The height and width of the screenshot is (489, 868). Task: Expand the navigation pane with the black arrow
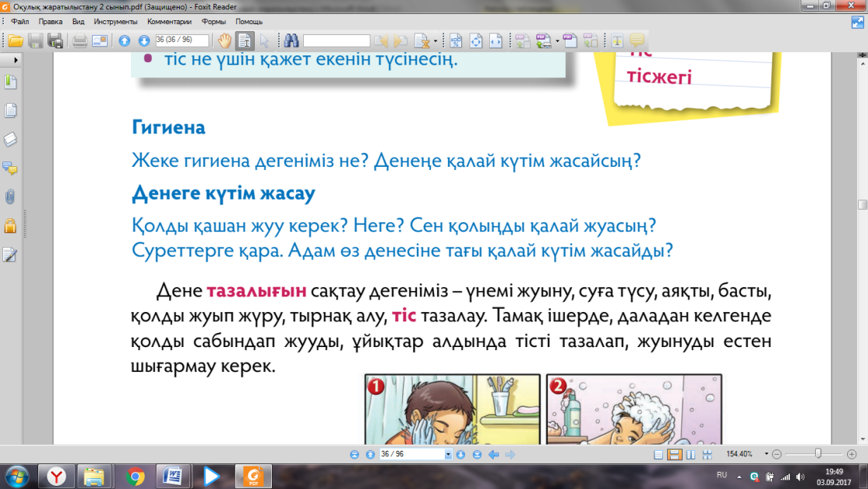(x=16, y=60)
